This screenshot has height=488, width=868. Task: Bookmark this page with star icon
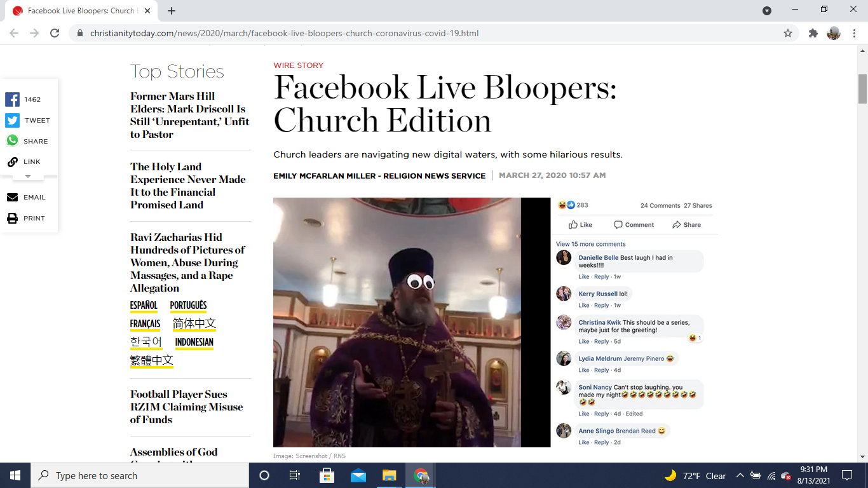[788, 33]
